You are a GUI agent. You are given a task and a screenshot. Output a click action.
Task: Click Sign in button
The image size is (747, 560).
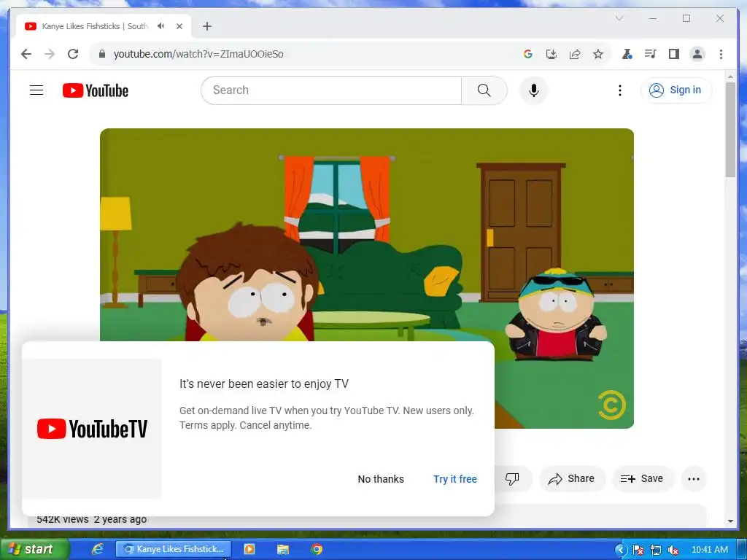(676, 90)
